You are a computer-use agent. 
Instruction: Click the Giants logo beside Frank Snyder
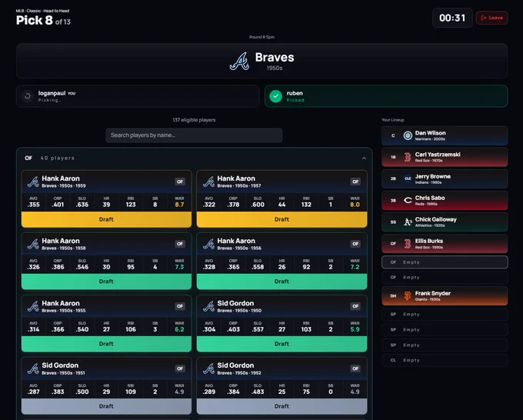[408, 295]
